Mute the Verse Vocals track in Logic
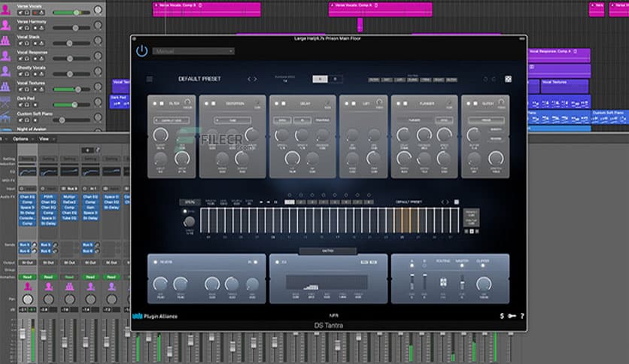 20,13
